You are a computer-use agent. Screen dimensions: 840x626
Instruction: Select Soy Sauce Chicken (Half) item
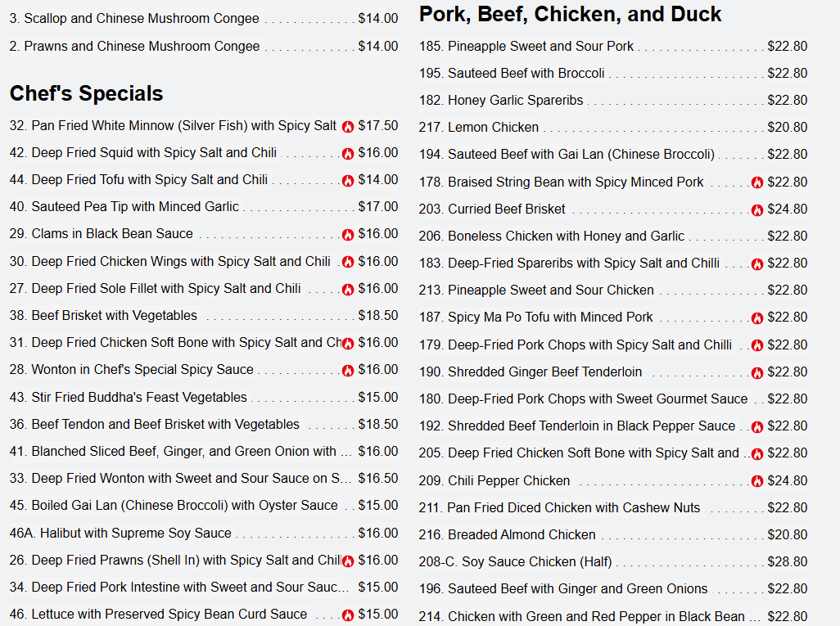point(613,561)
